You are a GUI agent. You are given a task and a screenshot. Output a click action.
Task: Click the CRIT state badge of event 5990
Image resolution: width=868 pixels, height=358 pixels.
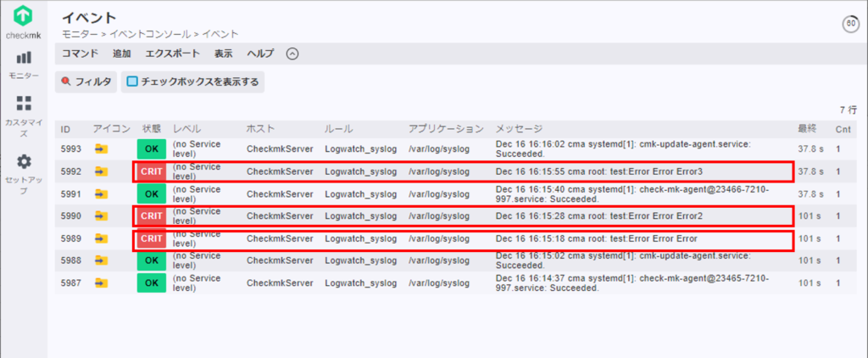(x=151, y=216)
